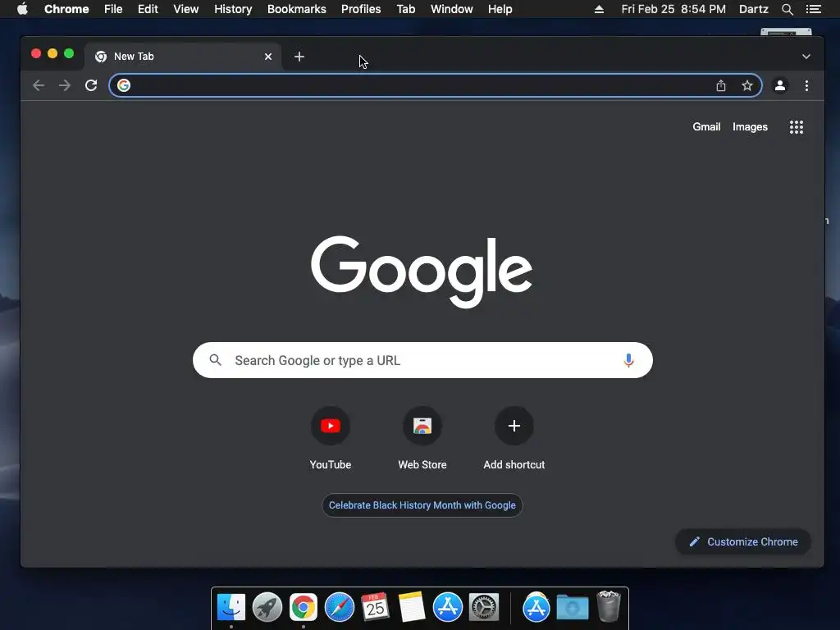840x630 pixels.
Task: Open the YouTube shortcut
Action: point(331,439)
